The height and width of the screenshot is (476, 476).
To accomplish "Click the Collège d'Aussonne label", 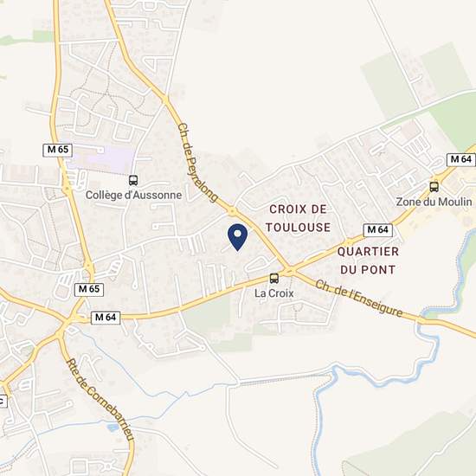I will [x=133, y=195].
